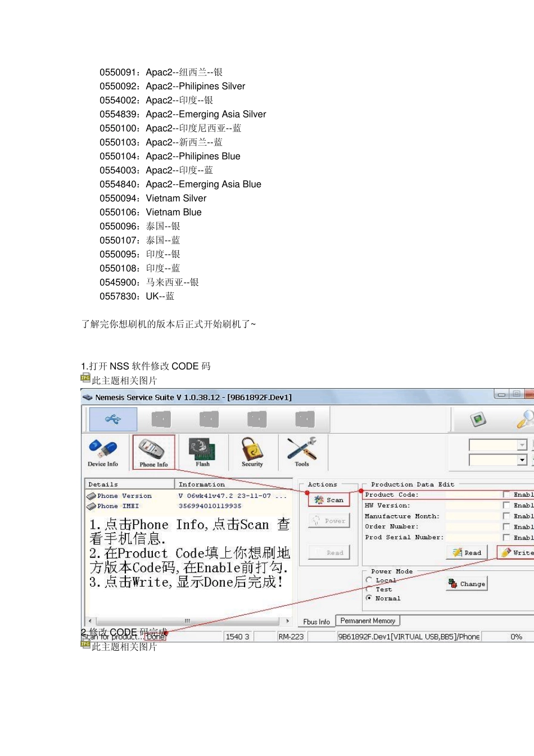Click the heading '1.打开 NSS 软件修改 CODE 码'
Viewport: 534px width, 756px height.
click(146, 366)
